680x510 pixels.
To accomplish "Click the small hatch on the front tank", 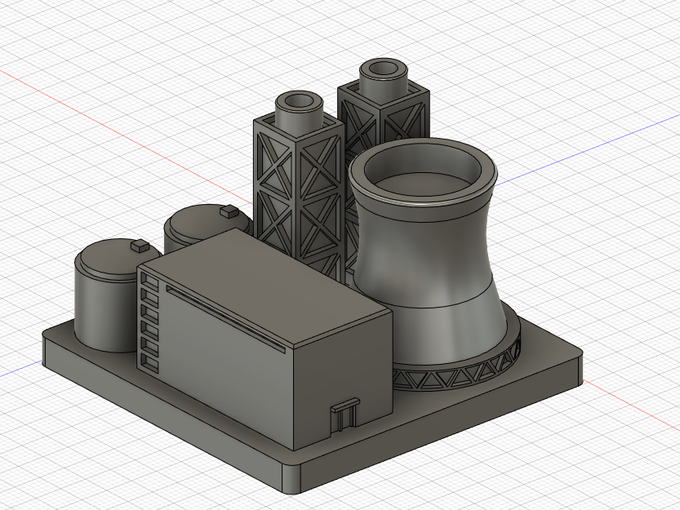I will pyautogui.click(x=140, y=245).
